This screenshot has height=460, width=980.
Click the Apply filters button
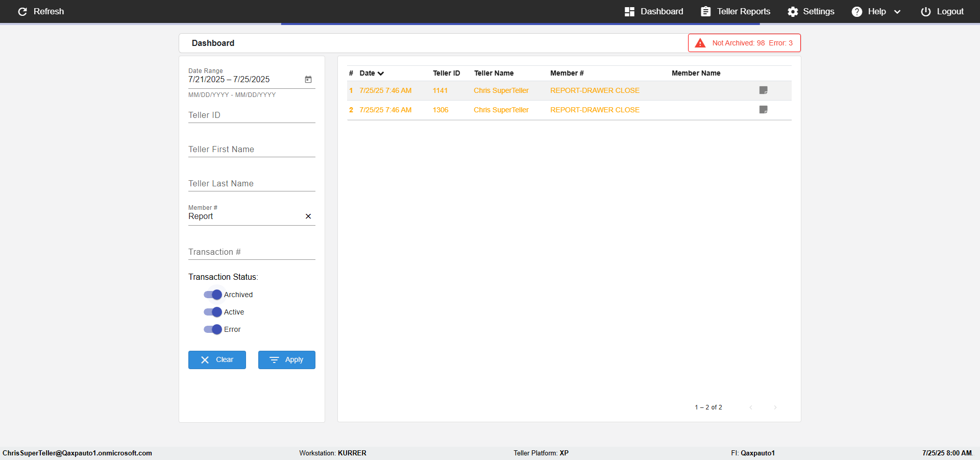click(287, 360)
